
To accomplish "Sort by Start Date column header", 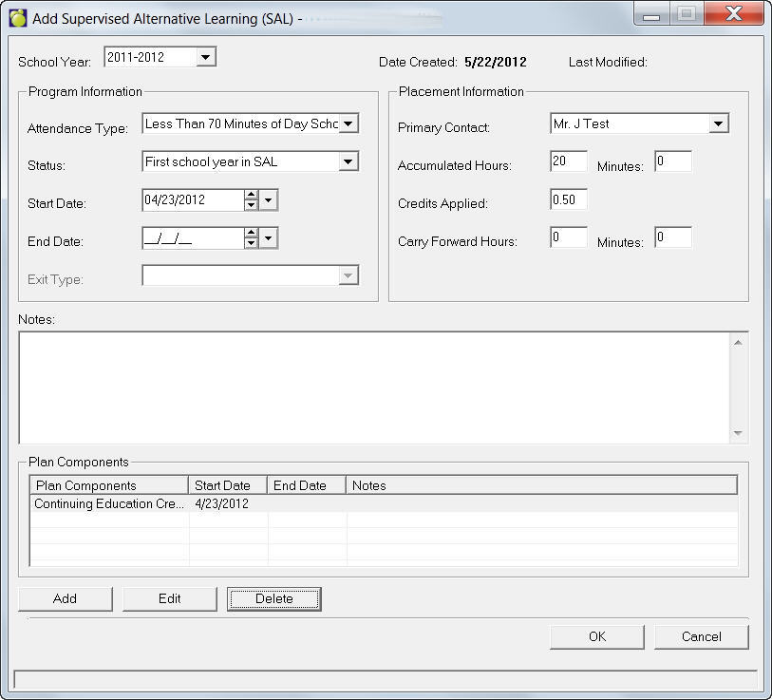I will tap(228, 485).
